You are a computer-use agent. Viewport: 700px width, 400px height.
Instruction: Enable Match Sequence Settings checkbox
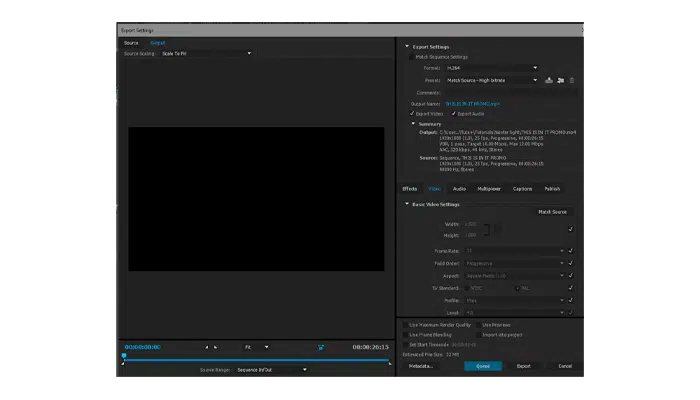tap(411, 57)
